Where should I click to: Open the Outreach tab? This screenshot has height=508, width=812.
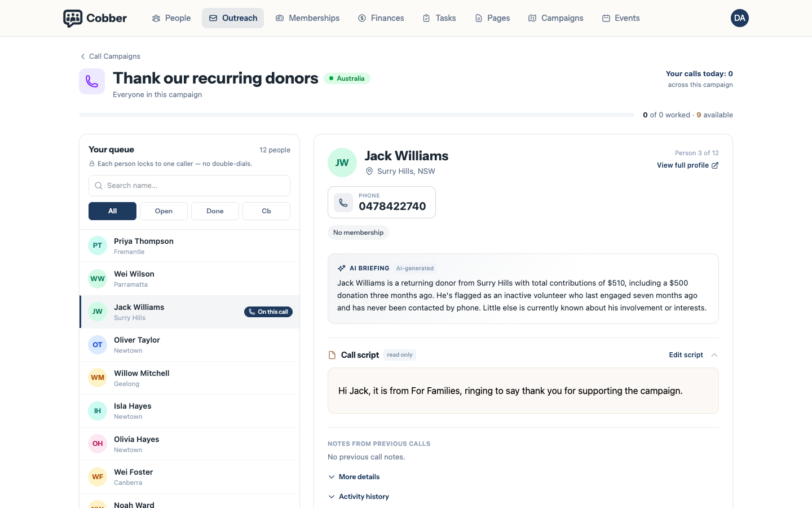[233, 18]
